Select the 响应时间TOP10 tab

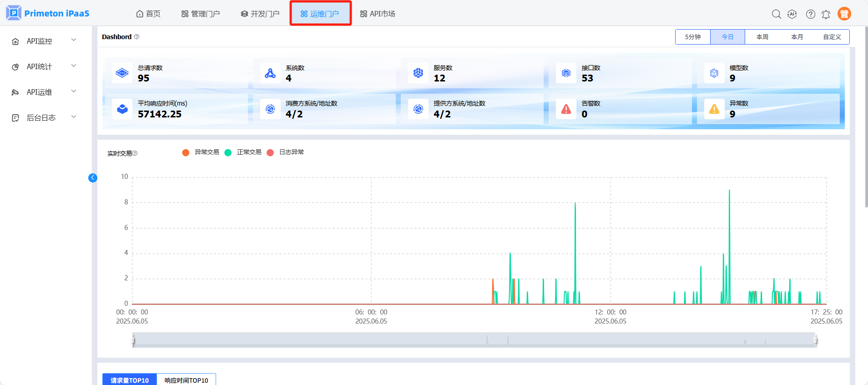point(186,380)
